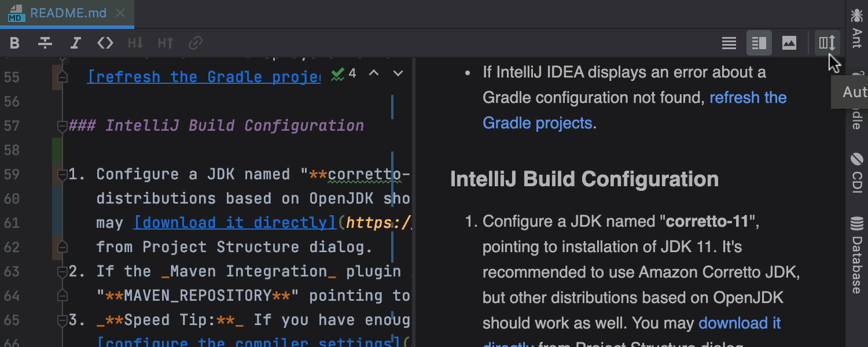This screenshot has width=868, height=347.
Task: Click line number 59 in gutter
Action: tap(12, 174)
